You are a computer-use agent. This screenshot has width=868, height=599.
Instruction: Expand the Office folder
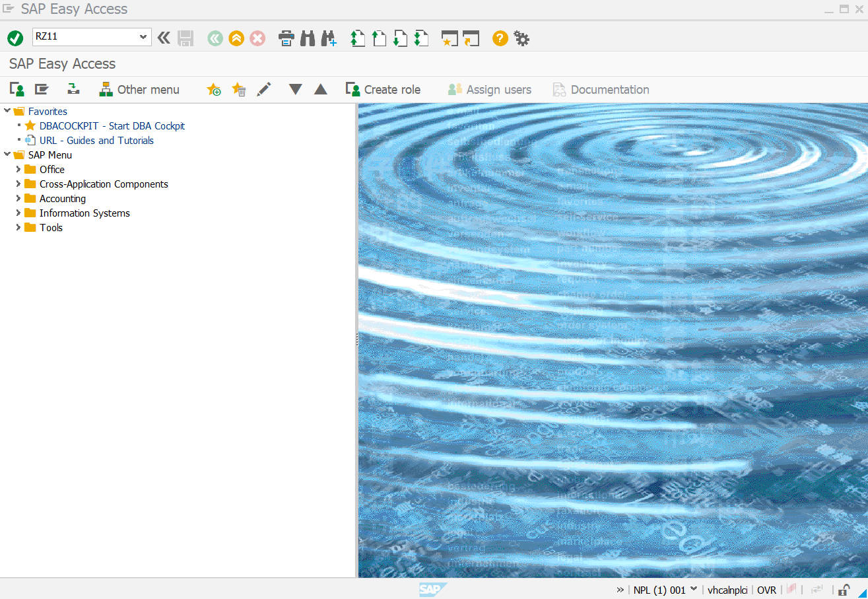(x=18, y=169)
